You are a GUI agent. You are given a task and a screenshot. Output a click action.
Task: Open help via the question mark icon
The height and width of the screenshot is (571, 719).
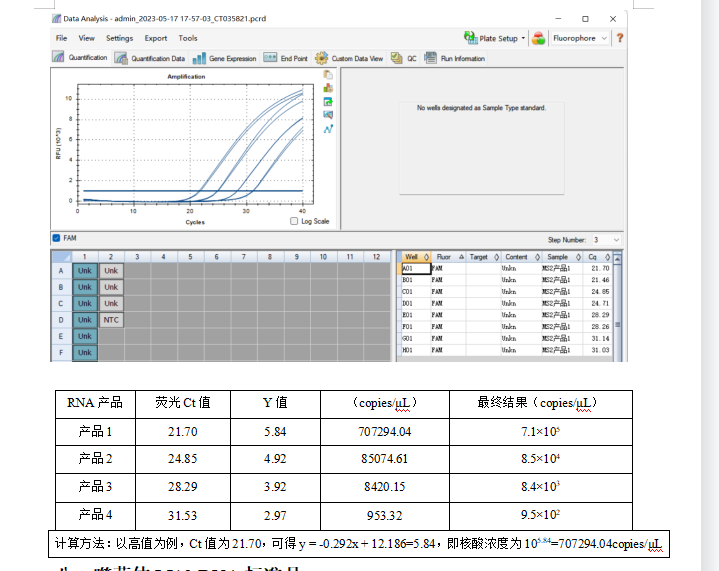coord(619,38)
